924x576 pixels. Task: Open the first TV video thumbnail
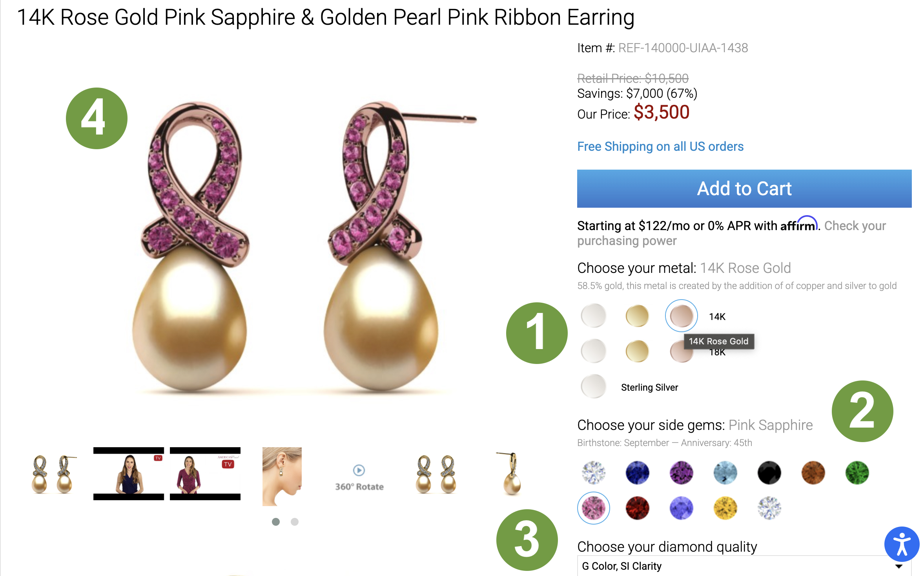click(x=128, y=473)
